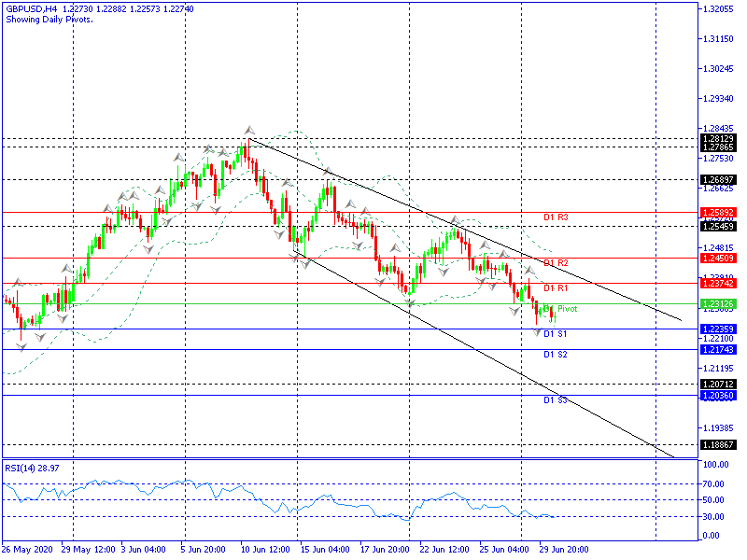Select the D1 R2 resistance label
Screen dimensions: 747x560
click(557, 263)
